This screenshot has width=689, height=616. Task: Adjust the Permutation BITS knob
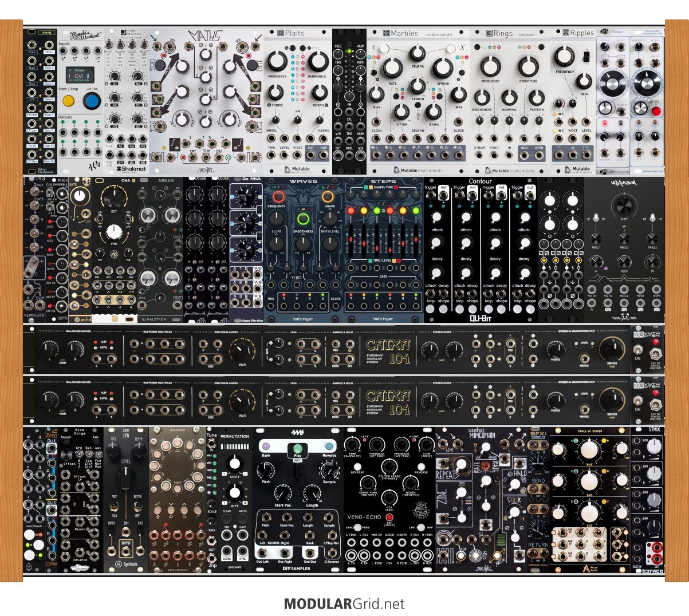[234, 492]
